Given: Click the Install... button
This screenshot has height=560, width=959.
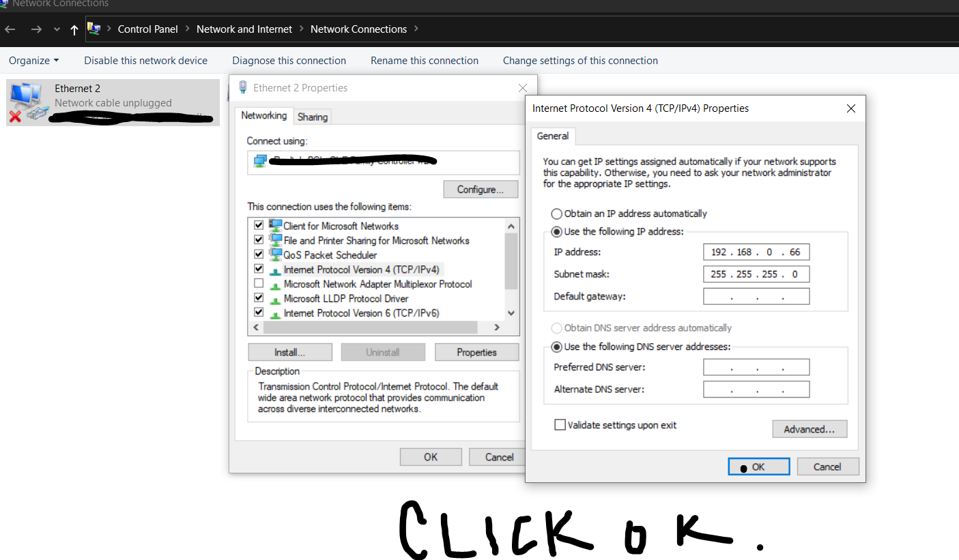Looking at the screenshot, I should coord(289,352).
